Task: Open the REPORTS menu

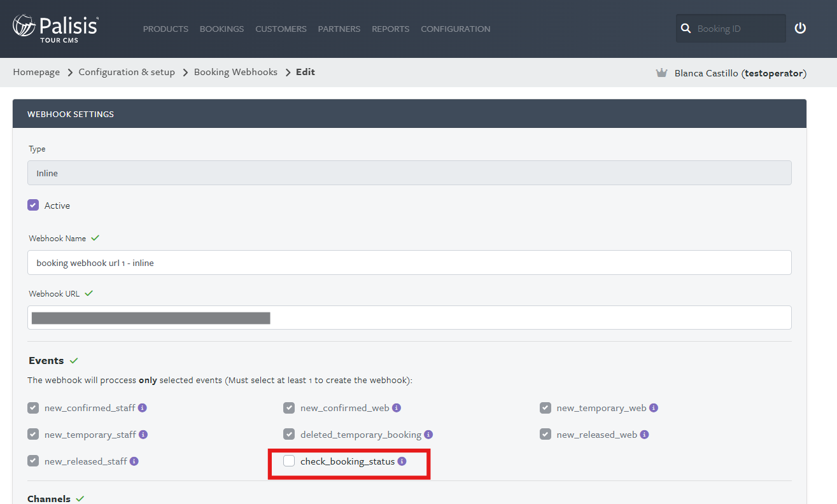Action: pyautogui.click(x=390, y=29)
